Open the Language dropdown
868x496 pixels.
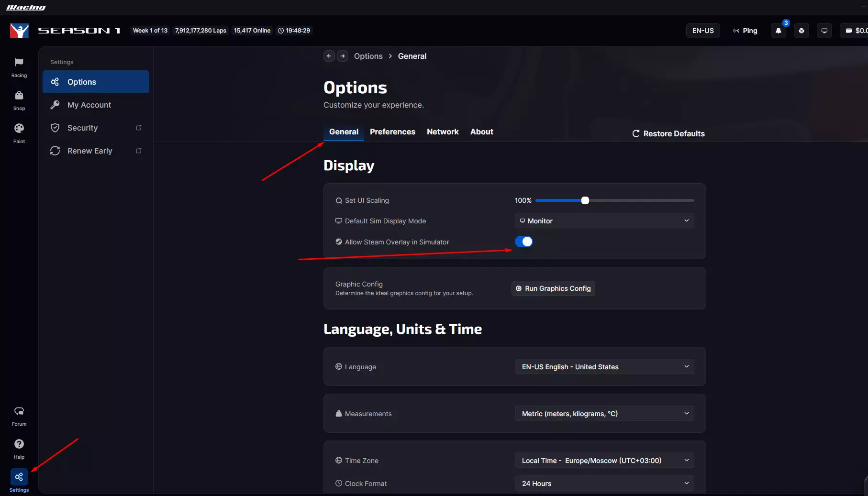click(x=604, y=367)
